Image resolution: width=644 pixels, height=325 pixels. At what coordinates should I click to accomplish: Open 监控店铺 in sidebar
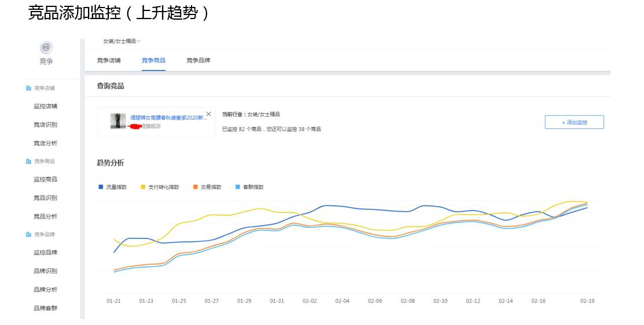pyautogui.click(x=45, y=106)
